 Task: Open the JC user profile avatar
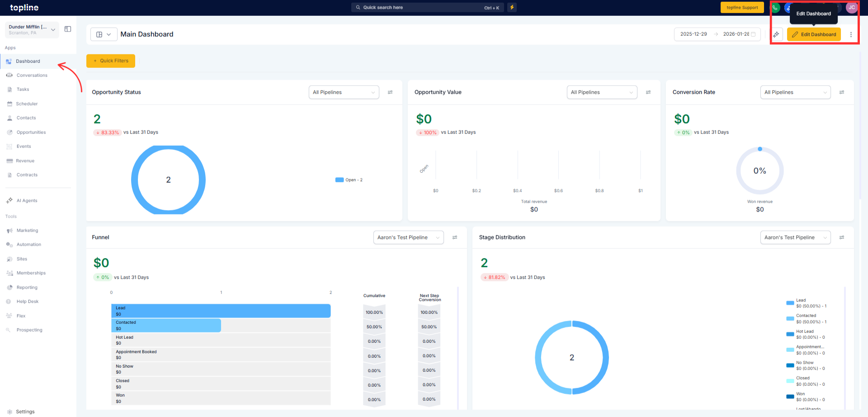(852, 8)
